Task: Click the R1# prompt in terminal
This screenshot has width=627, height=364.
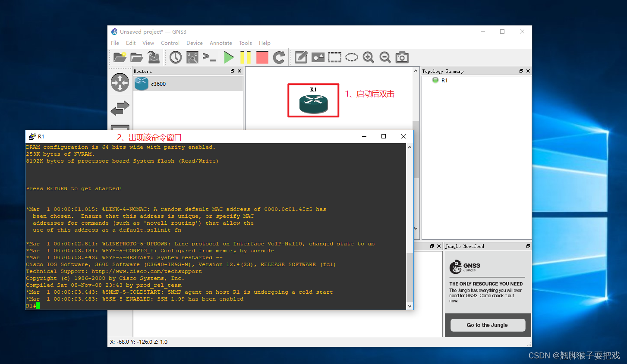Action: point(31,306)
